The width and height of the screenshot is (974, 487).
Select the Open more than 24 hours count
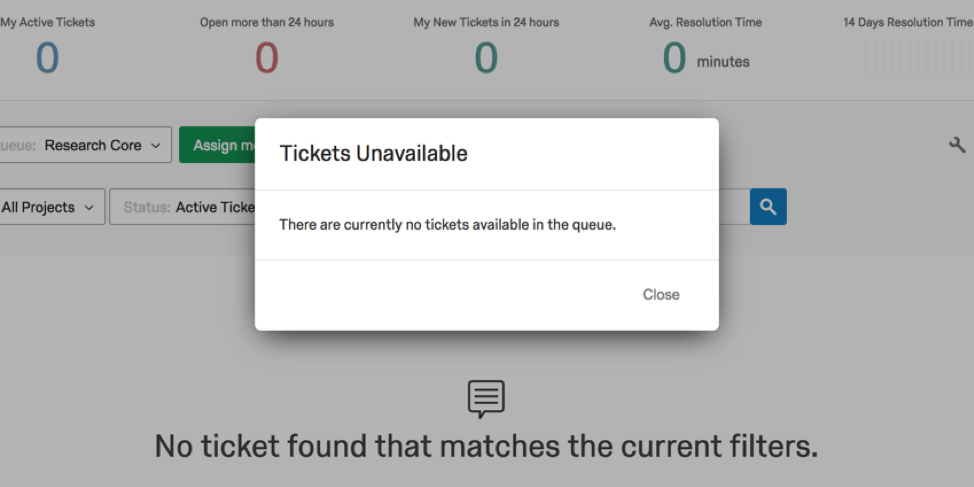tap(266, 58)
